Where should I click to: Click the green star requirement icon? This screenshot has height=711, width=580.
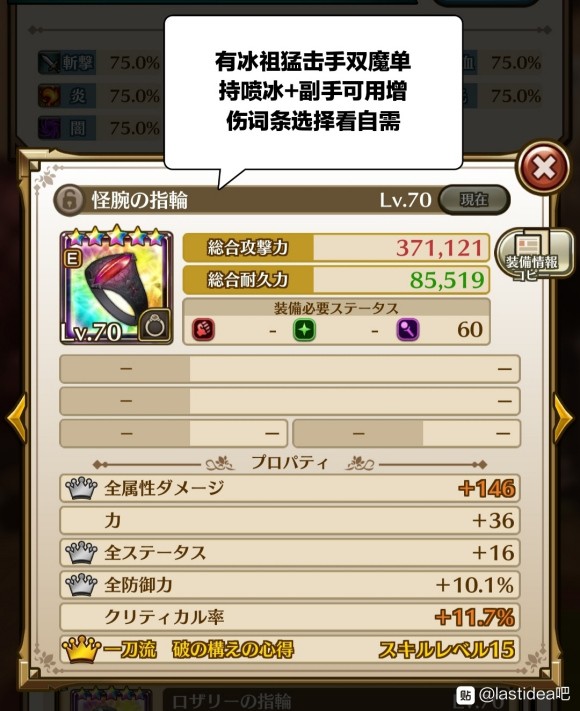click(304, 330)
